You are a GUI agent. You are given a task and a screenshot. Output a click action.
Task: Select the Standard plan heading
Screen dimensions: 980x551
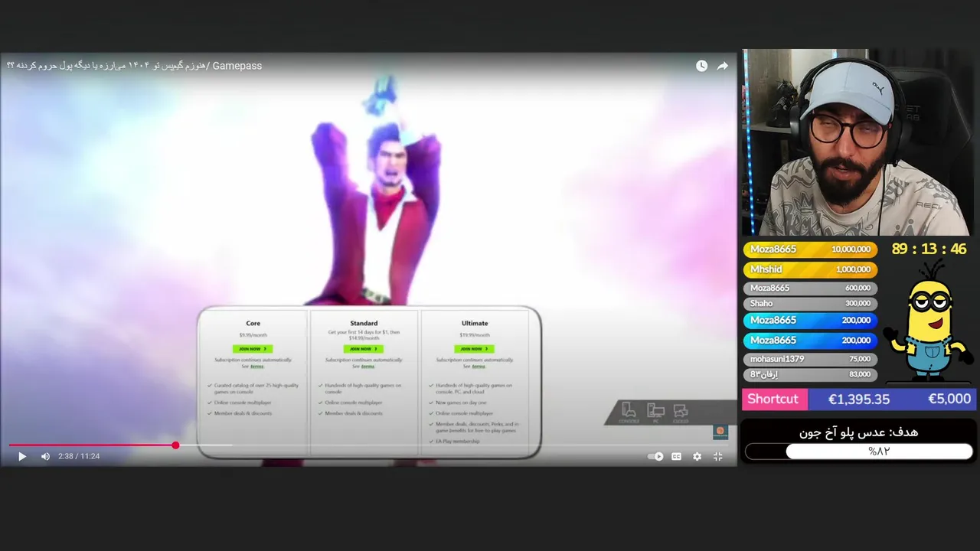coord(364,323)
